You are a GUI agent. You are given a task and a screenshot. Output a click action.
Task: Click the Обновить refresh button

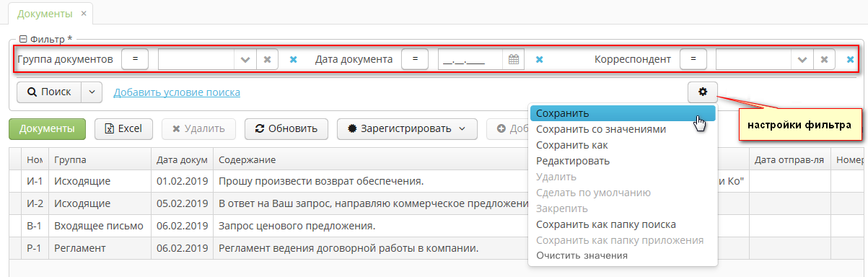[x=286, y=129]
